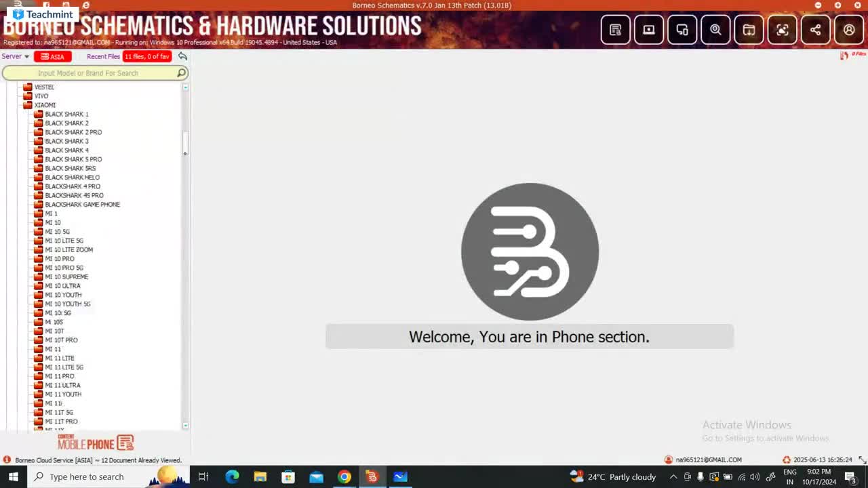868x488 pixels.
Task: Select BLACK SHARK 5RS in the tree
Action: (x=71, y=168)
